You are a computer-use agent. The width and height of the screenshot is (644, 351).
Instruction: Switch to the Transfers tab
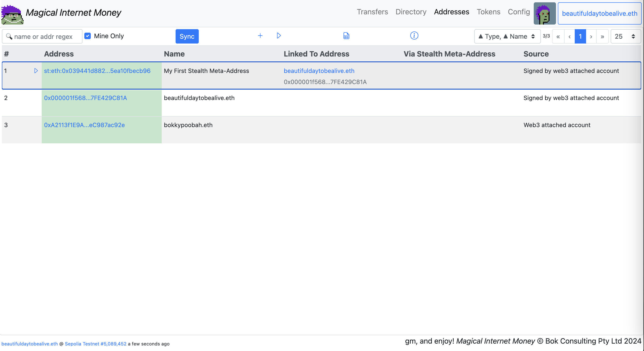372,12
